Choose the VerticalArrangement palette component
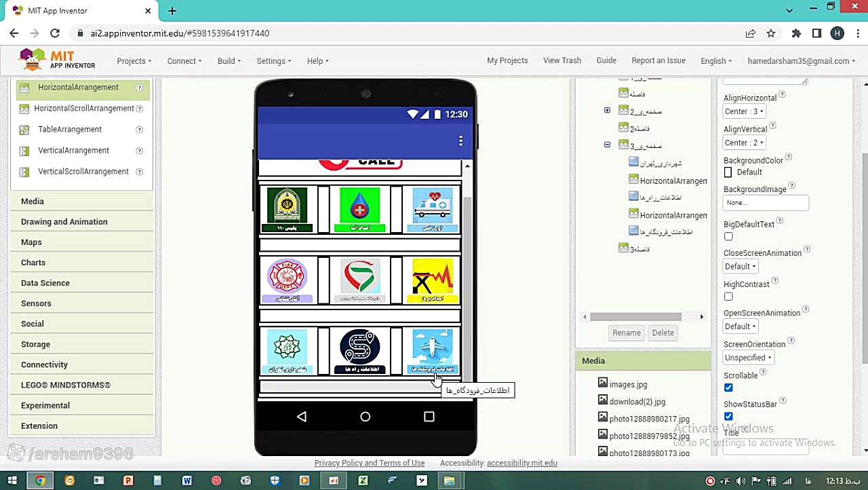The width and height of the screenshot is (868, 490). (x=73, y=151)
